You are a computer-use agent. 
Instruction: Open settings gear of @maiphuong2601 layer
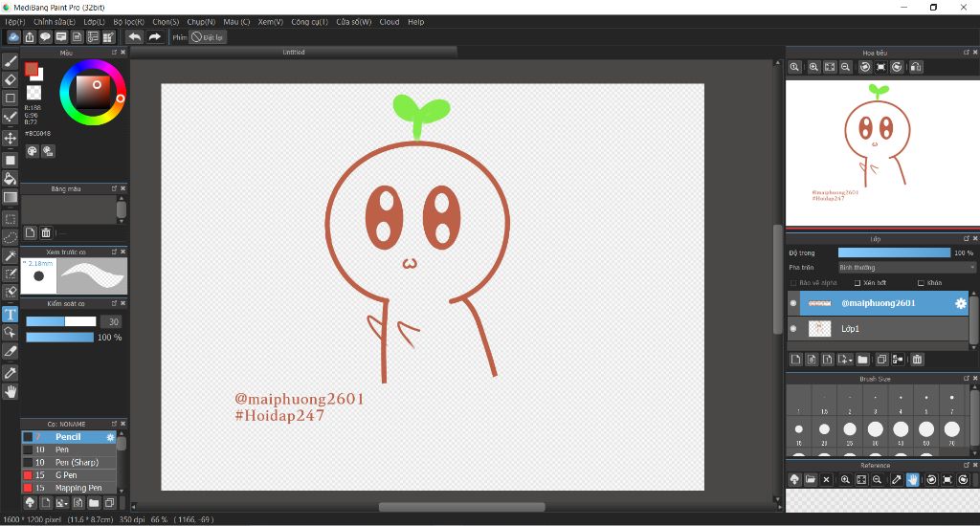click(961, 303)
